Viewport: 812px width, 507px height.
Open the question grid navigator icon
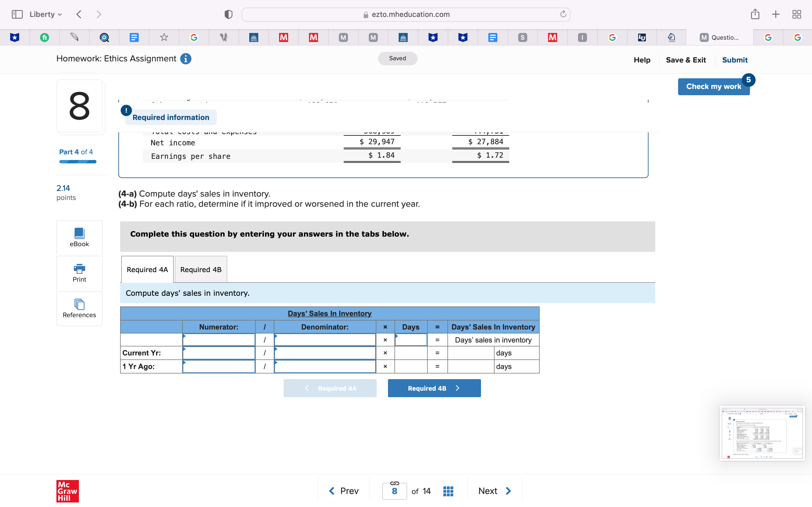(x=448, y=491)
